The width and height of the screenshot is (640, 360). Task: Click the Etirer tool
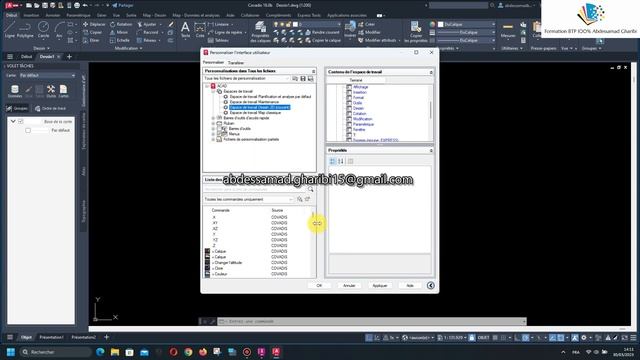(91, 40)
